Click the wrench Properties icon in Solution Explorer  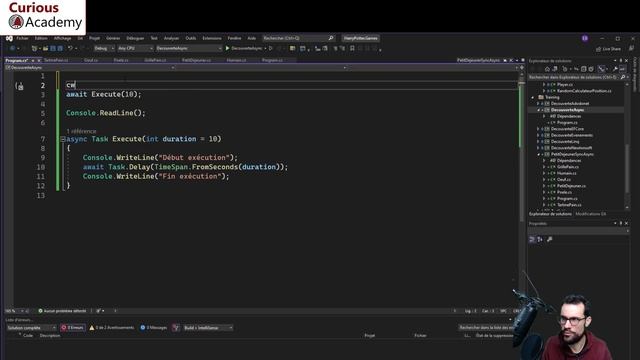click(x=615, y=69)
